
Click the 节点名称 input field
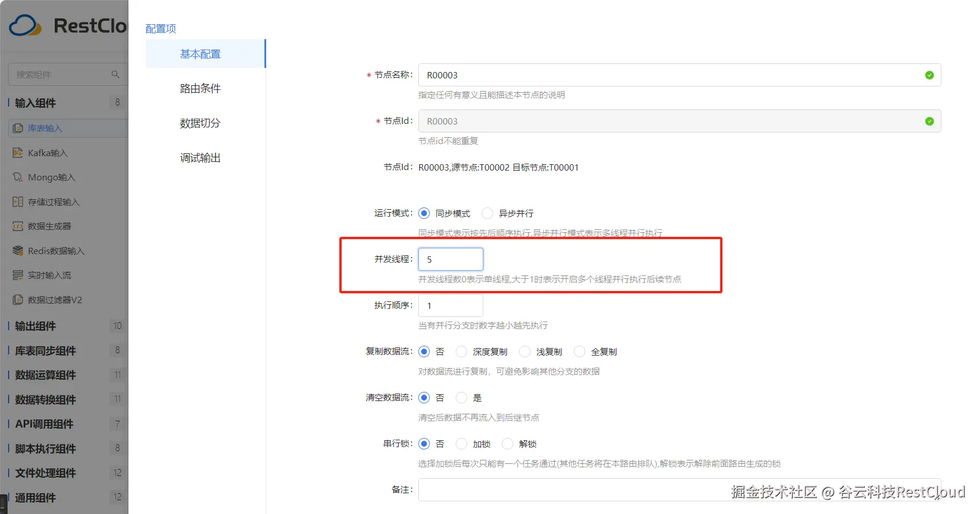[680, 75]
